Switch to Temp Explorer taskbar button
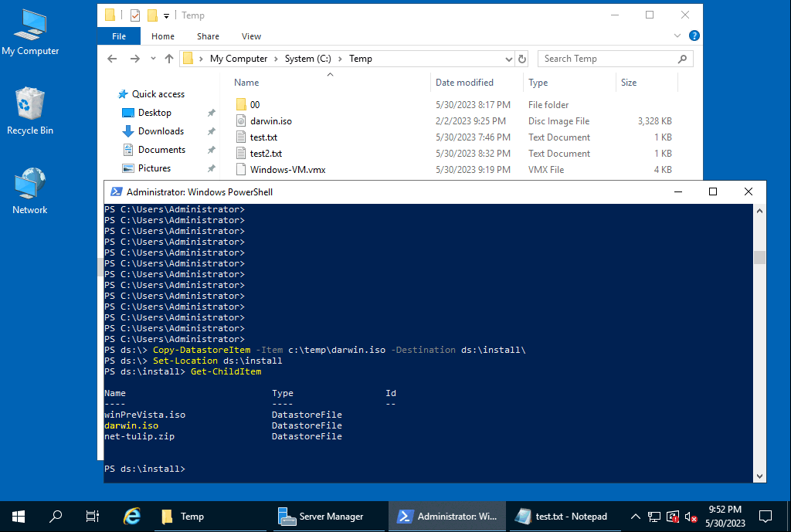 coord(210,517)
